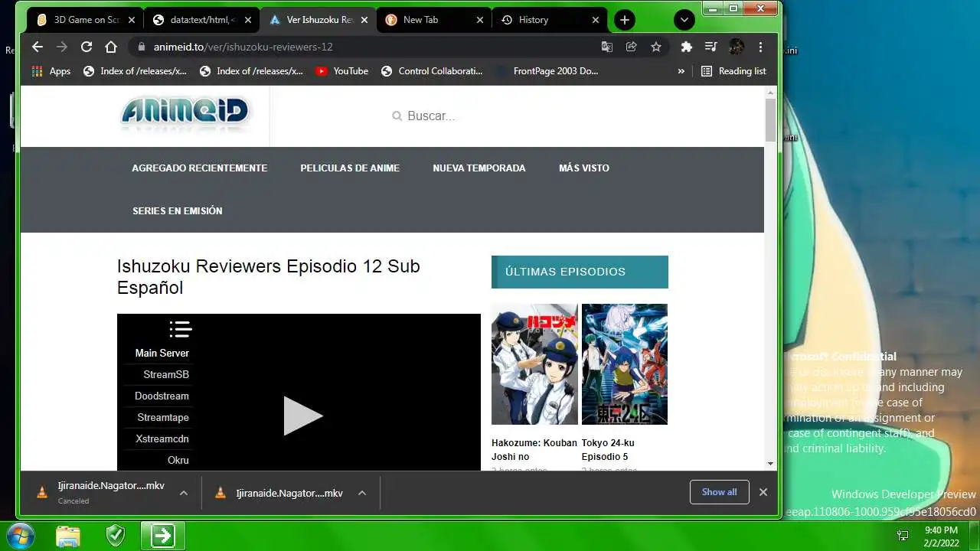Open AGREGADO RECIENTEMENTE menu
This screenshot has width=980, height=551.
tap(199, 168)
